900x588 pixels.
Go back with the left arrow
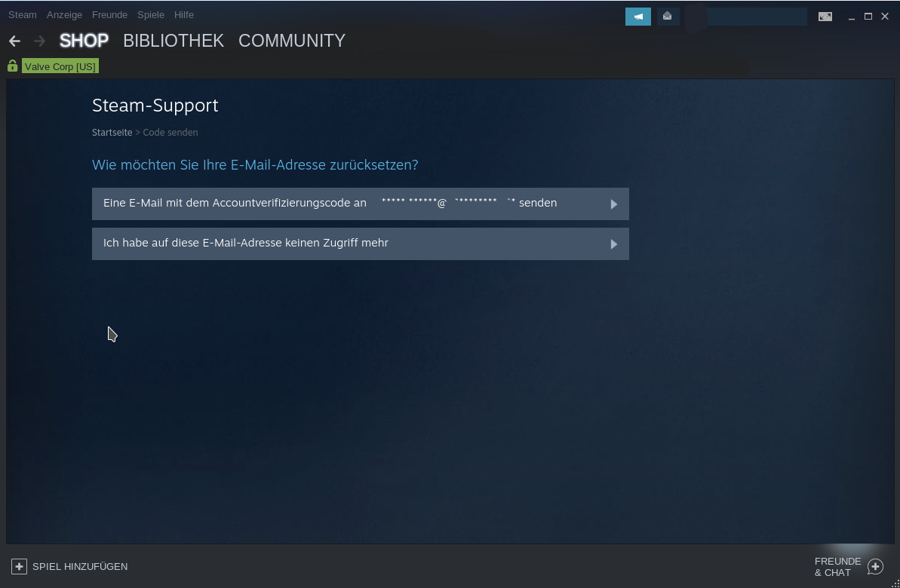pos(15,41)
